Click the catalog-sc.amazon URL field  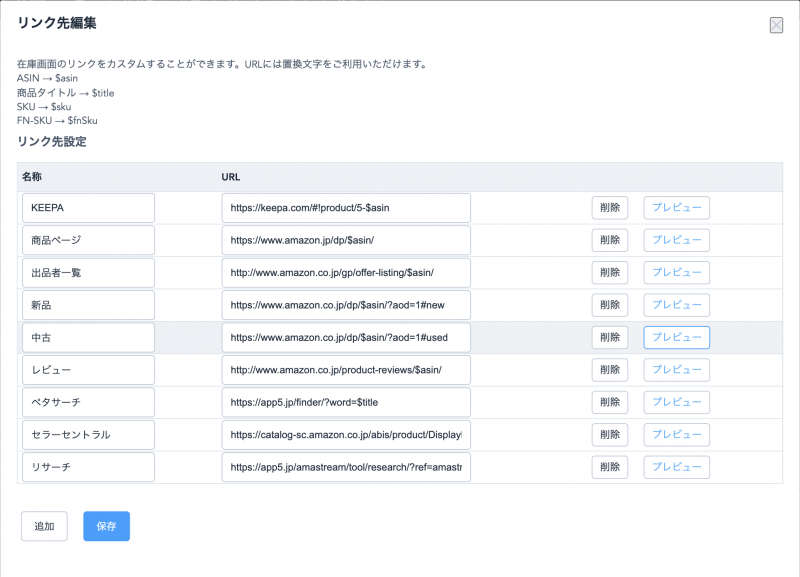(x=346, y=435)
